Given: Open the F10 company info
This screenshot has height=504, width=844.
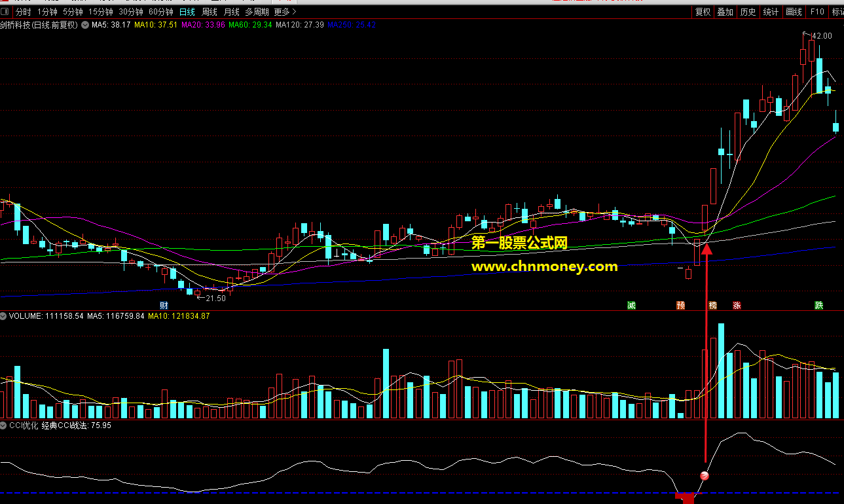Looking at the screenshot, I should point(816,12).
